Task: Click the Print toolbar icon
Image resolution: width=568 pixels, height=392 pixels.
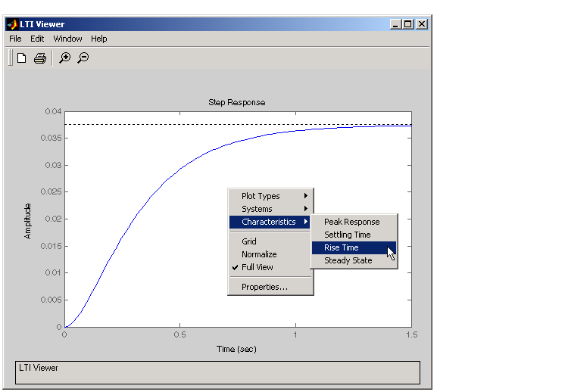Action: (40, 58)
